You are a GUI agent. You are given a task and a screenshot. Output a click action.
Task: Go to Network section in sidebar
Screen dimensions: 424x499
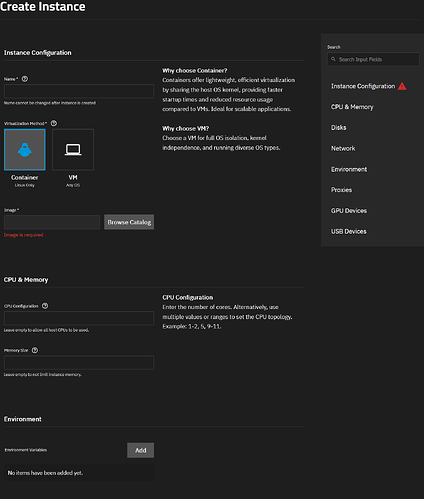[343, 148]
